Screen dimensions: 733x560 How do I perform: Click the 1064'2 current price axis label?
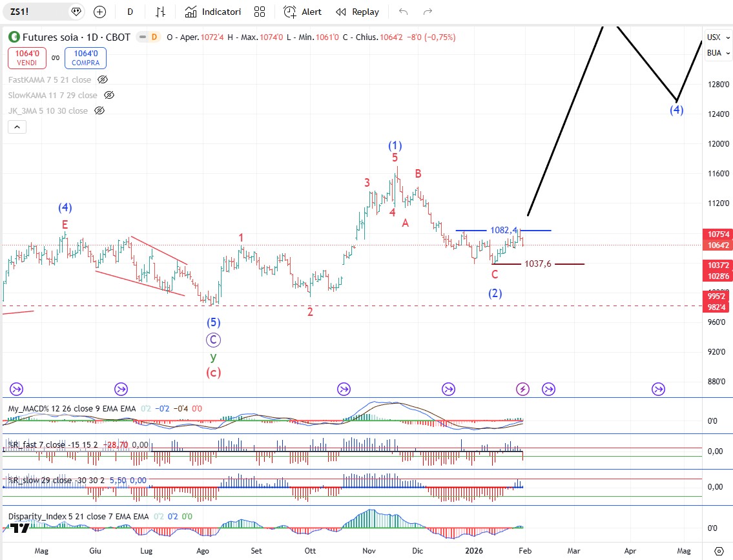tap(718, 245)
